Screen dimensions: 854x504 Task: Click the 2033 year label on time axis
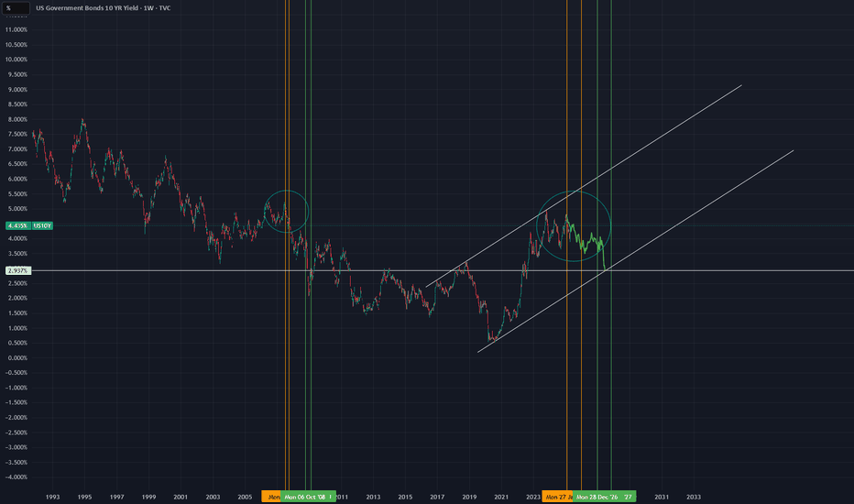point(694,497)
